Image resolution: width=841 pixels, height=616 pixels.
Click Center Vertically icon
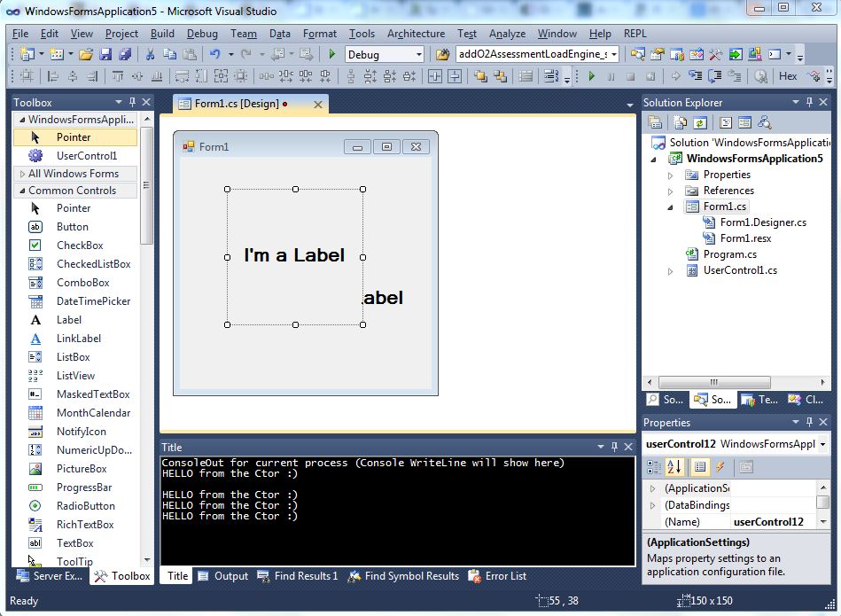[455, 76]
